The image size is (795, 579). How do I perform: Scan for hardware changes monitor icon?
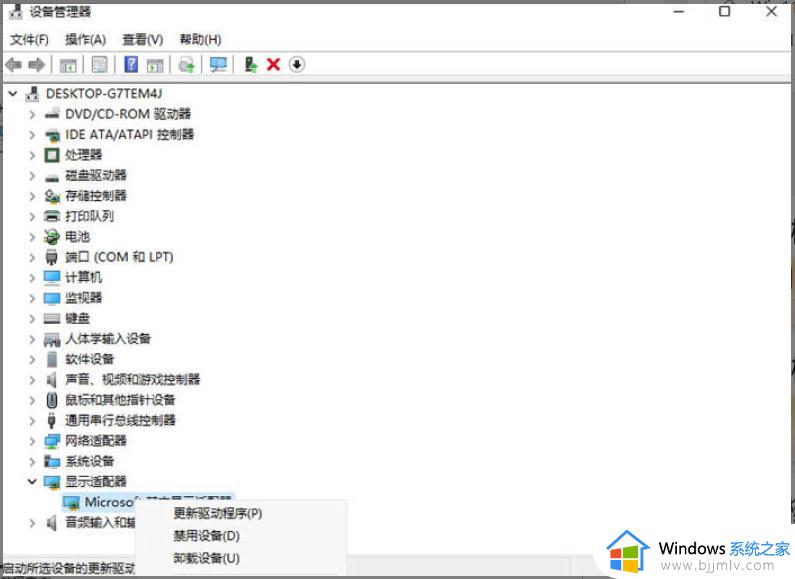219,64
